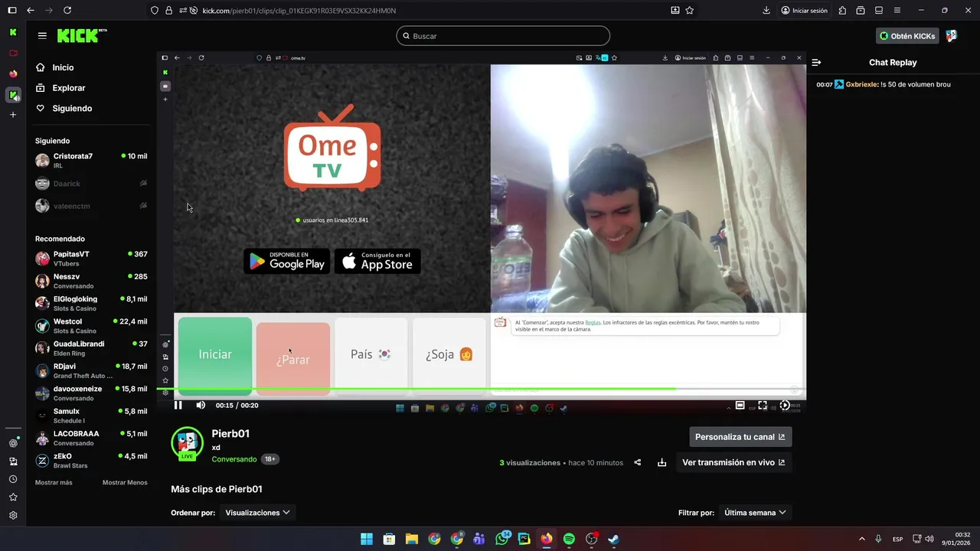This screenshot has height=551, width=980.
Task: Switch to the Kick tab with the audio indicator
Action: click(13, 95)
